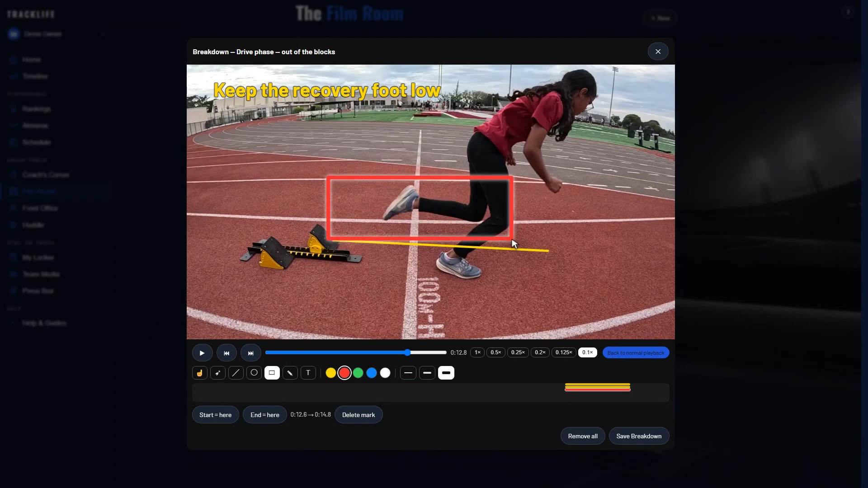Click the TRACKLIFE logo in the sidebar
868x488 pixels.
pyautogui.click(x=31, y=14)
